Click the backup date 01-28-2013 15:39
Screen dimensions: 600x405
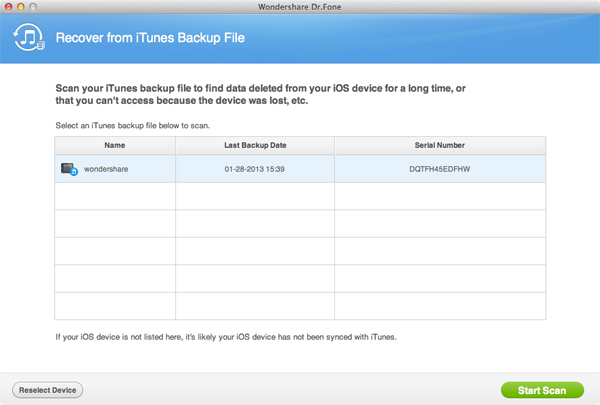click(x=254, y=169)
